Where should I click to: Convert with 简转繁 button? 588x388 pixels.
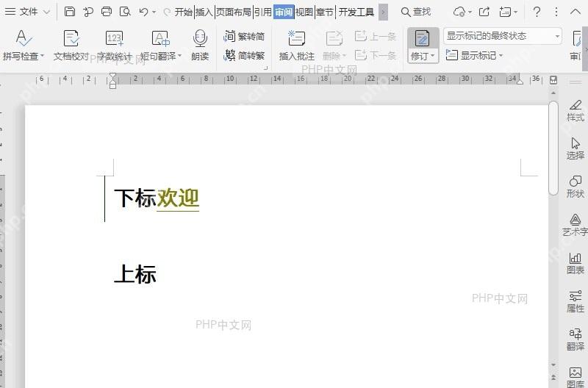coord(244,56)
